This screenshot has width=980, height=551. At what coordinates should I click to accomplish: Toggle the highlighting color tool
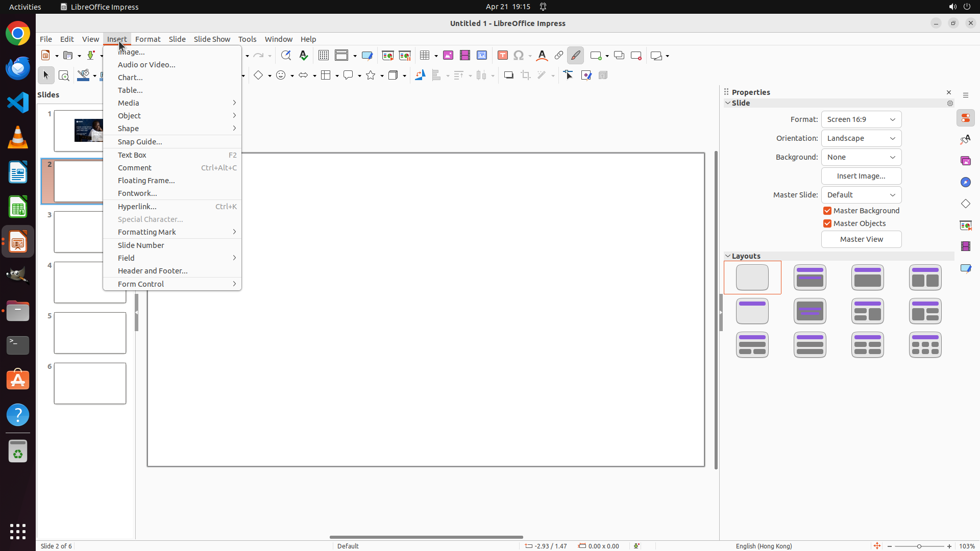tap(575, 55)
